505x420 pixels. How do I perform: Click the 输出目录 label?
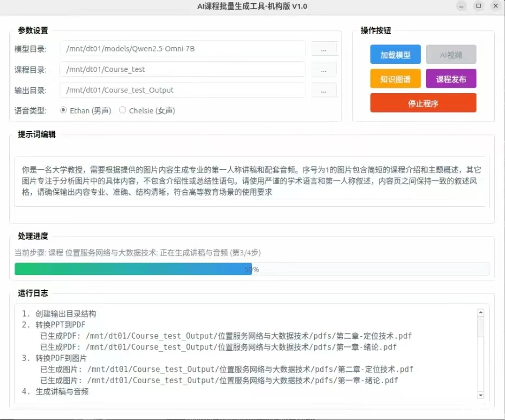coord(30,91)
